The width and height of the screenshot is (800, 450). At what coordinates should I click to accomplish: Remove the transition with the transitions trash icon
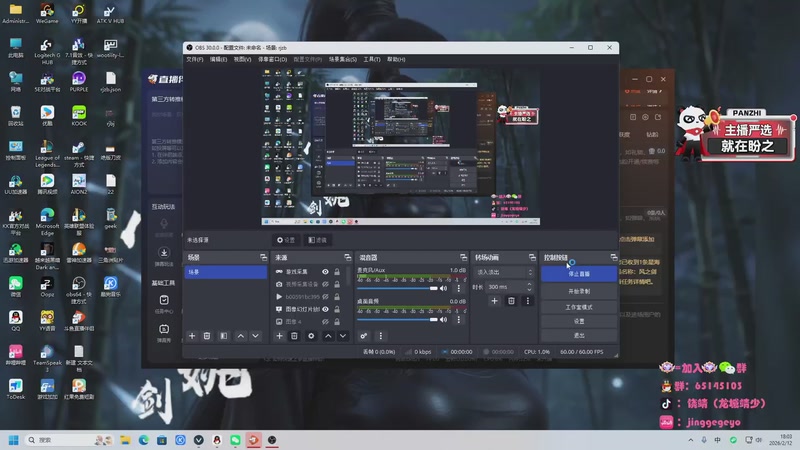(511, 301)
